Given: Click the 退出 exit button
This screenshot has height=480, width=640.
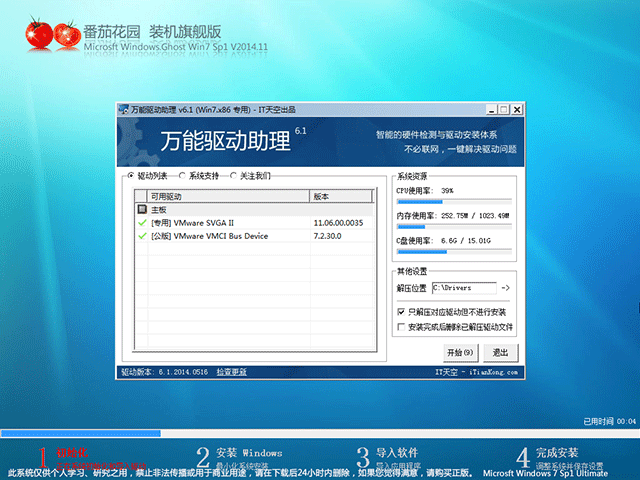Looking at the screenshot, I should click(500, 353).
